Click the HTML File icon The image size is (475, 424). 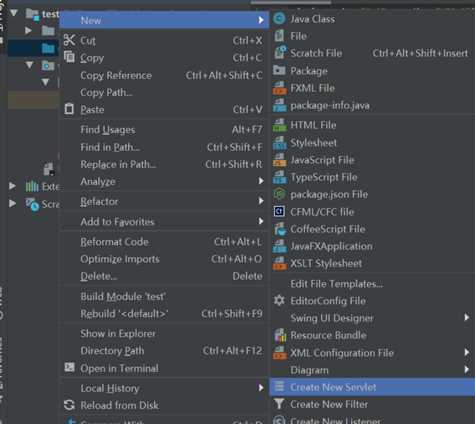(279, 125)
